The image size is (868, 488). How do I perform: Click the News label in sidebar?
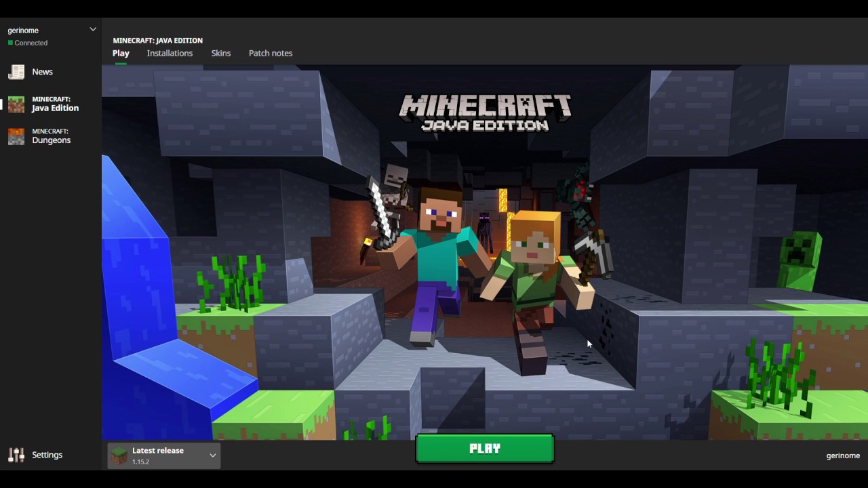click(x=42, y=72)
